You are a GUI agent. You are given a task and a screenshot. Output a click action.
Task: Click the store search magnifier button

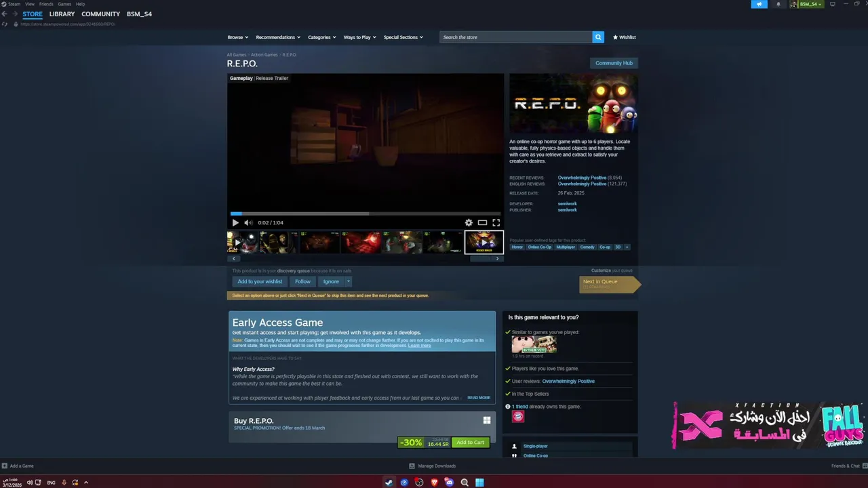(598, 37)
